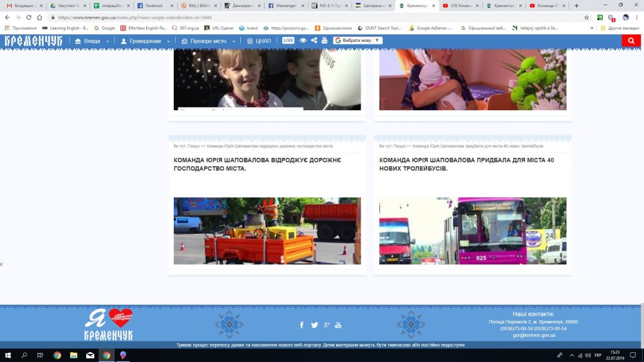
Task: Open the Facebook icon in footer
Action: (302, 325)
